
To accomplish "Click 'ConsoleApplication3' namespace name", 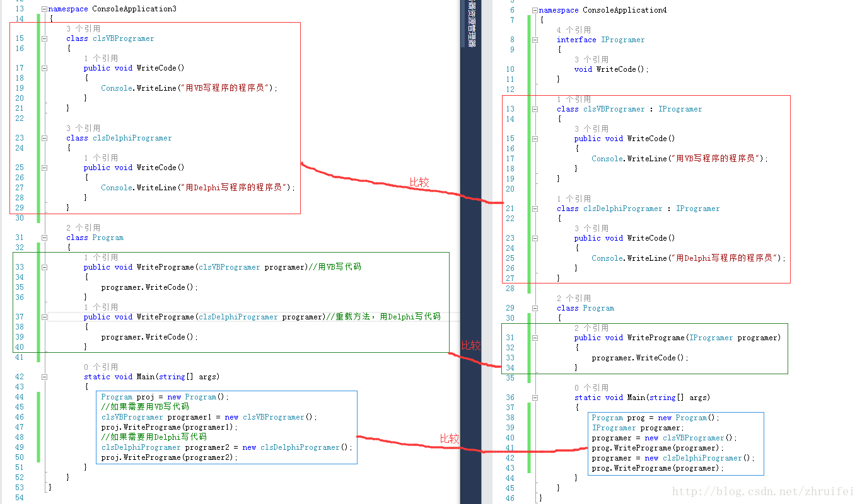I will [134, 9].
